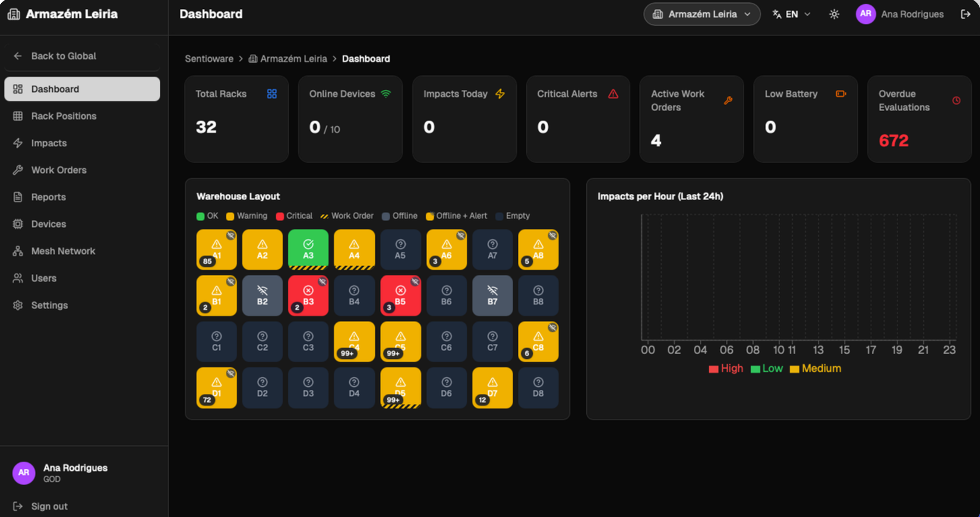The width and height of the screenshot is (980, 517).
Task: Click the Active Work Orders wrench icon
Action: point(728,100)
